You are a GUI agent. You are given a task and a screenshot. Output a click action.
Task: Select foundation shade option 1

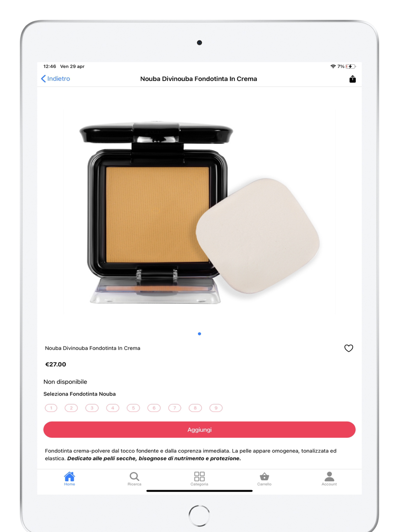coord(51,408)
